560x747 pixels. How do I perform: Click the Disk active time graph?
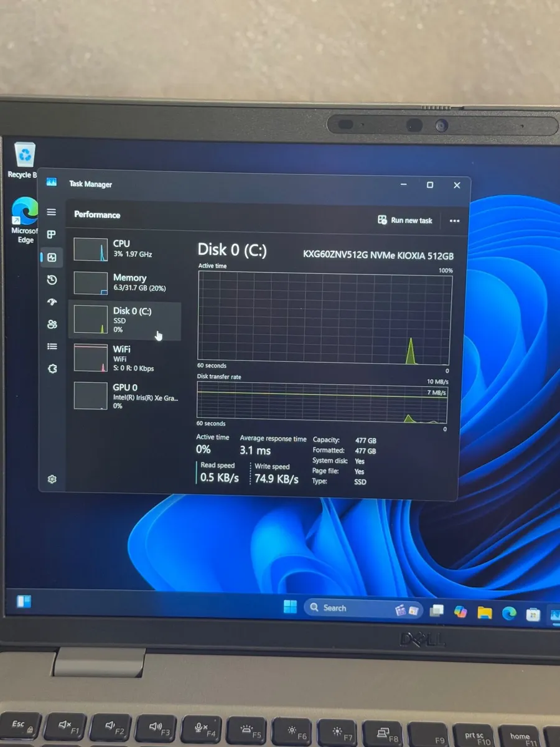point(324,317)
